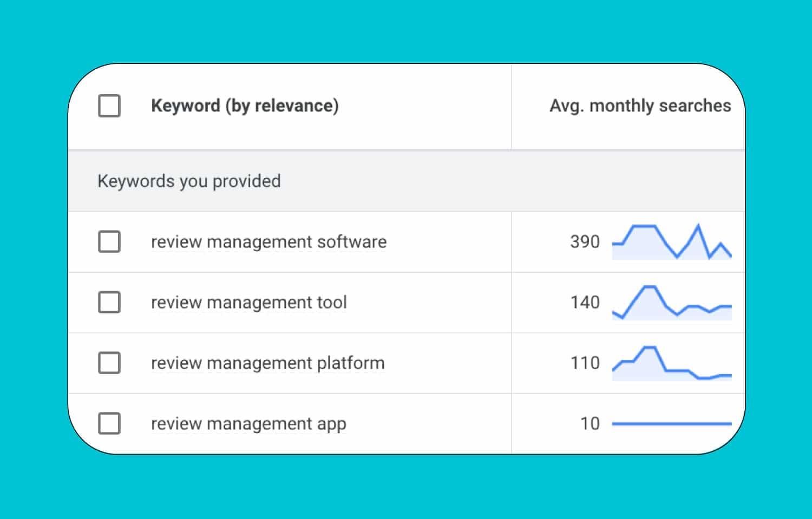Open trend chart for review management software
The width and height of the screenshot is (812, 519).
coord(672,241)
